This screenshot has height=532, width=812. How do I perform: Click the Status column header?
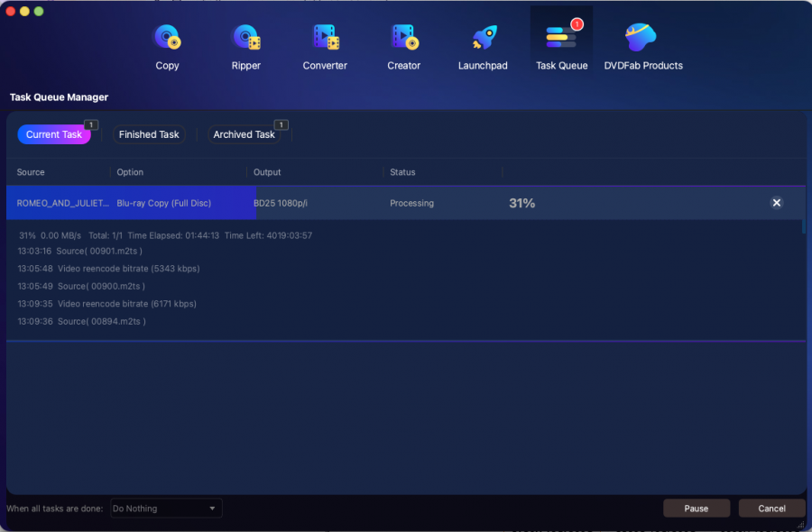[402, 172]
